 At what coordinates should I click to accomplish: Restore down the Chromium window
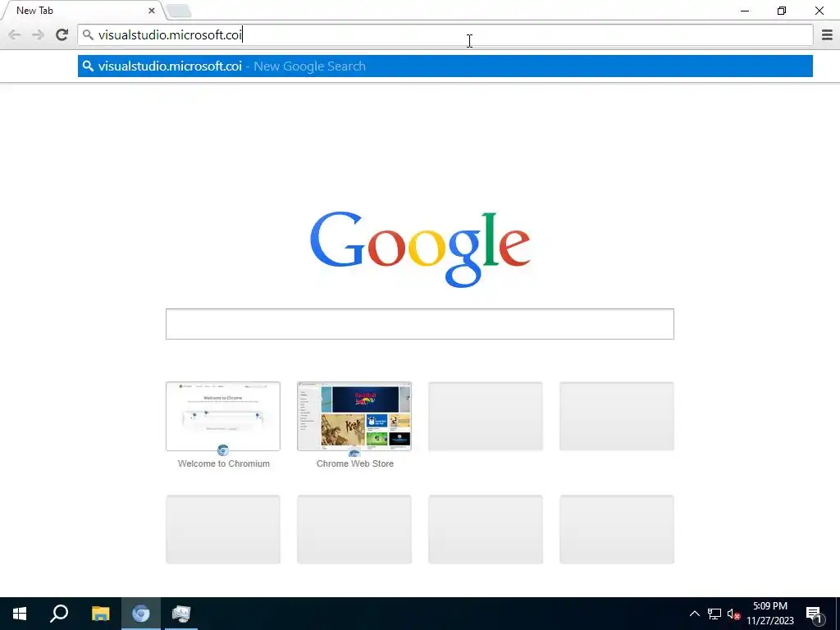point(782,11)
